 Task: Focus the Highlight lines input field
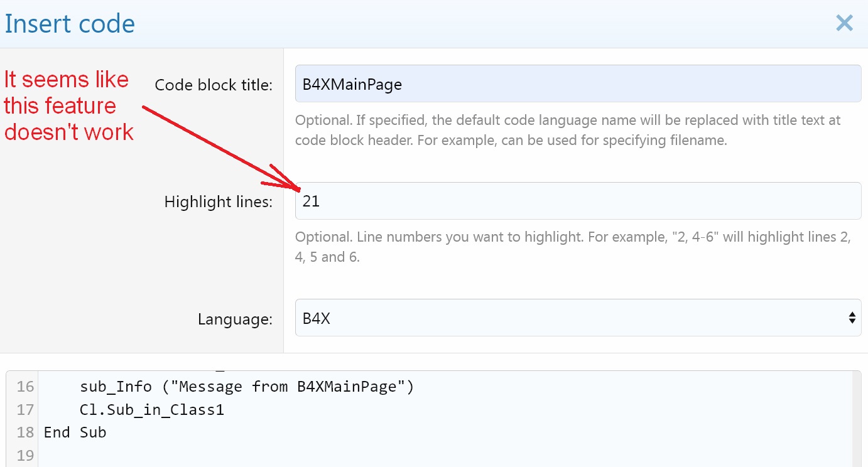[578, 201]
